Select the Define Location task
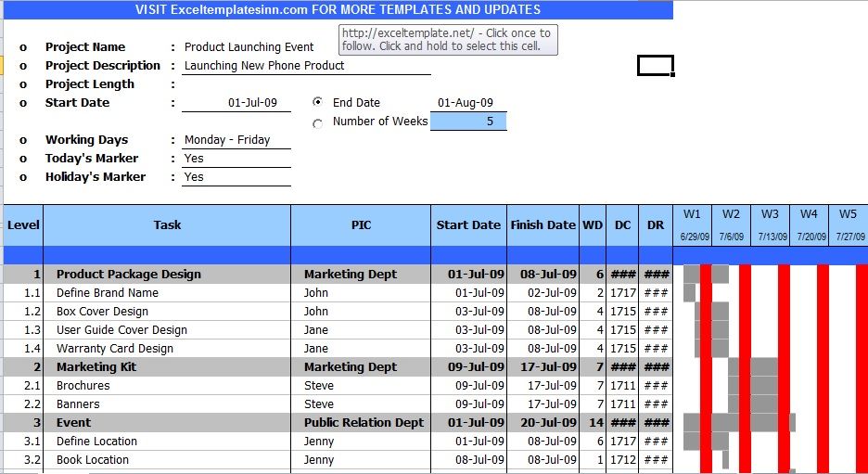Screen dimensions: 868x474 [167, 442]
